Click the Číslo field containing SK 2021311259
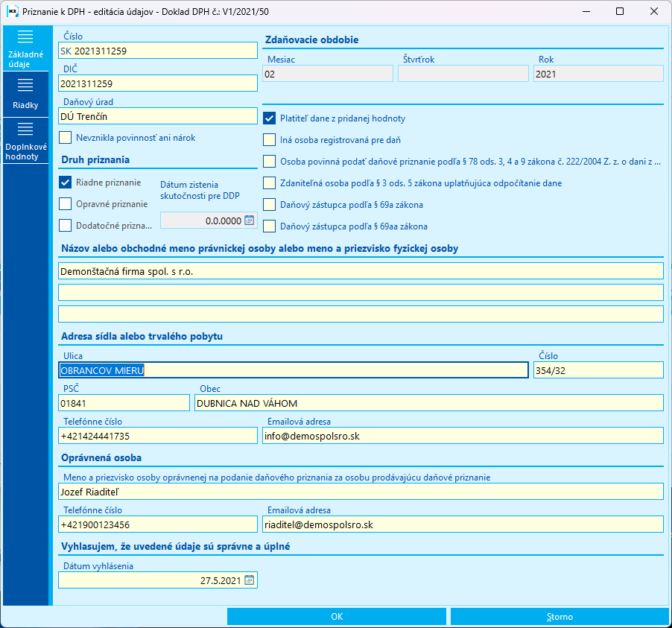The width and height of the screenshot is (672, 628). coord(158,51)
